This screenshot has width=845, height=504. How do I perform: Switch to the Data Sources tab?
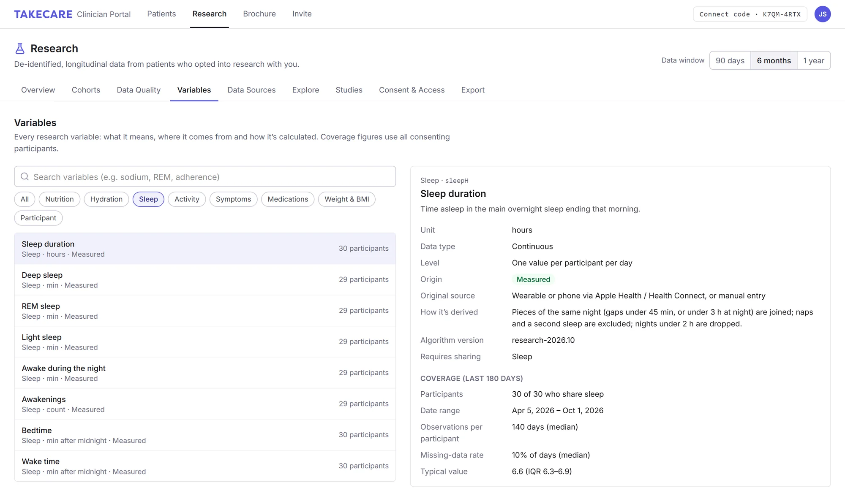coord(251,90)
